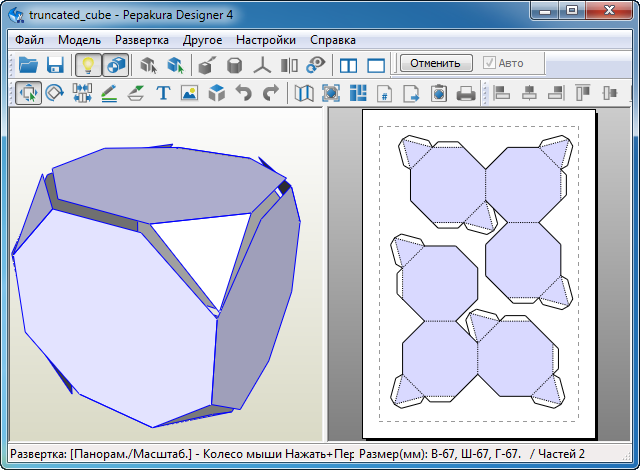Expand the Другое menu

click(202, 41)
